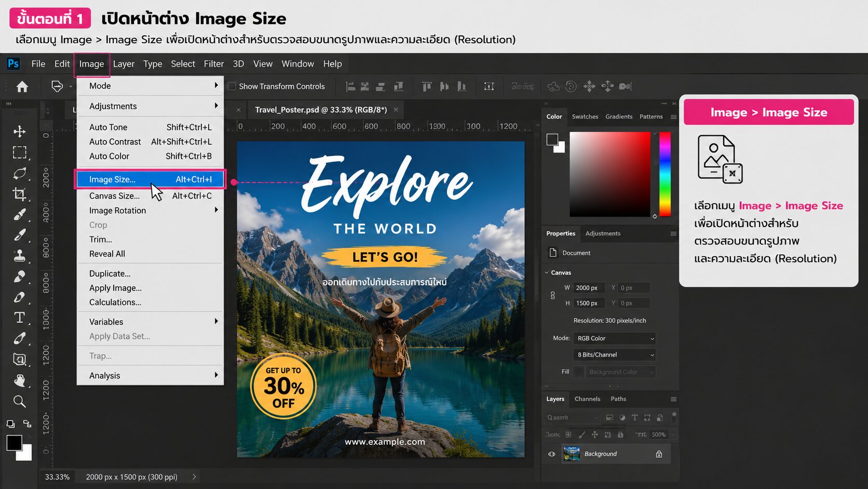Toggle the width-height link in Canvas
The image size is (868, 489).
coord(552,295)
